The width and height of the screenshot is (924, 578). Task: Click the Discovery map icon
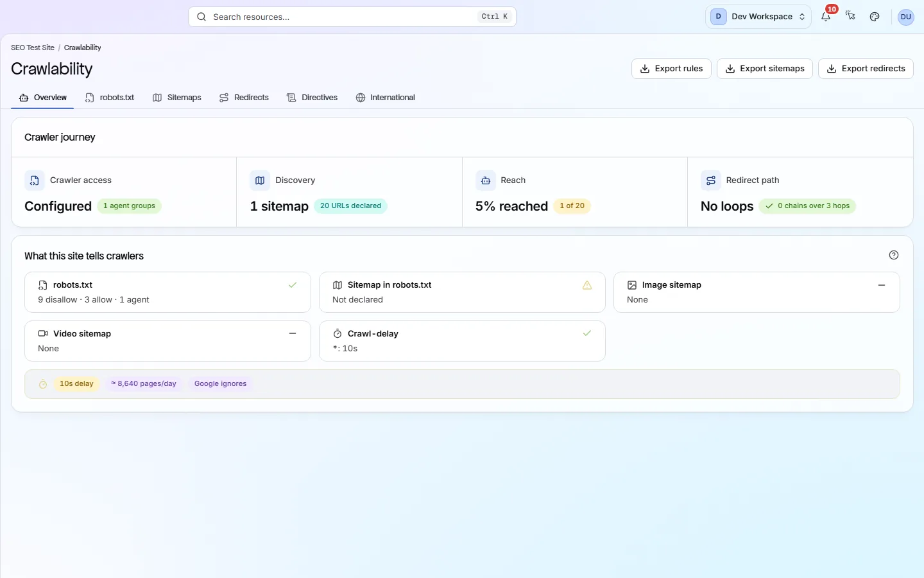tap(260, 180)
